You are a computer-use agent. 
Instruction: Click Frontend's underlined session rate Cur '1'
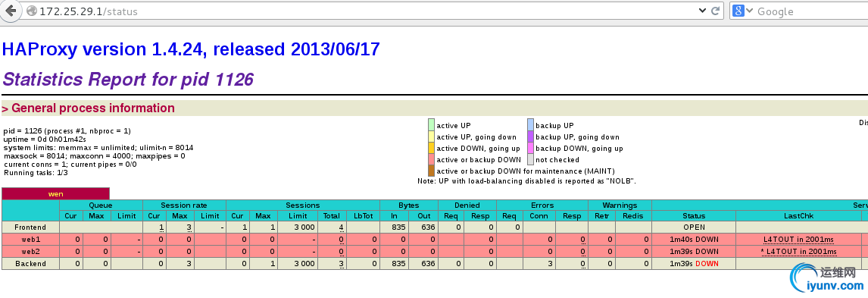(161, 227)
